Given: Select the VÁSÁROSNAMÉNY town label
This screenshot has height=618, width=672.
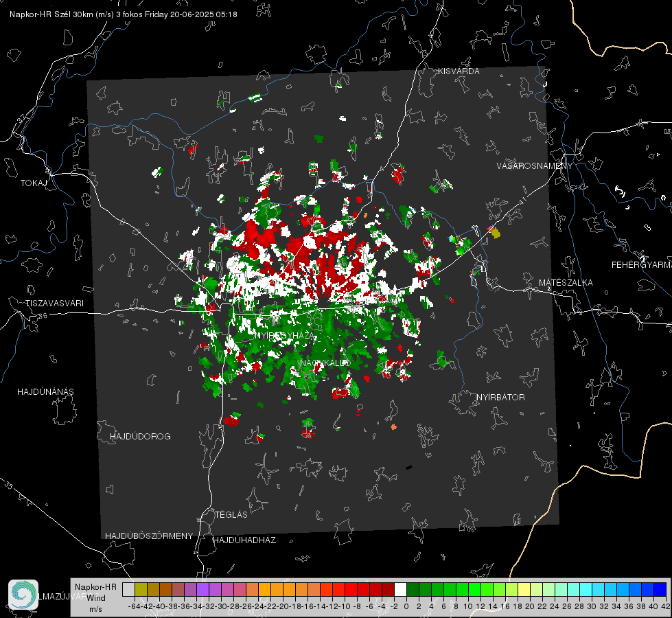Looking at the screenshot, I should click(535, 166).
